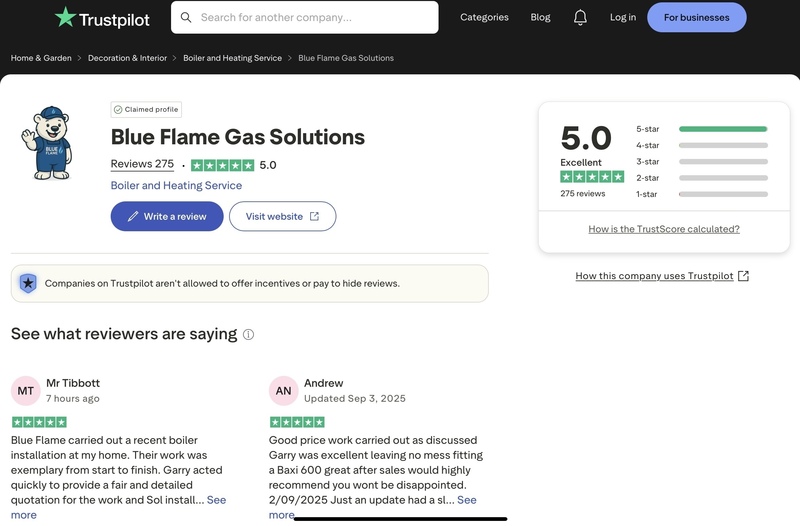Screen dimensions: 800x526
Task: Click the Visit website button
Action: [x=282, y=216]
